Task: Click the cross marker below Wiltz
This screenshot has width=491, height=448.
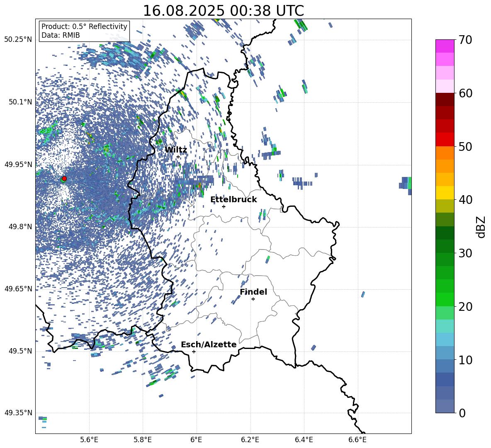Action: click(x=178, y=157)
